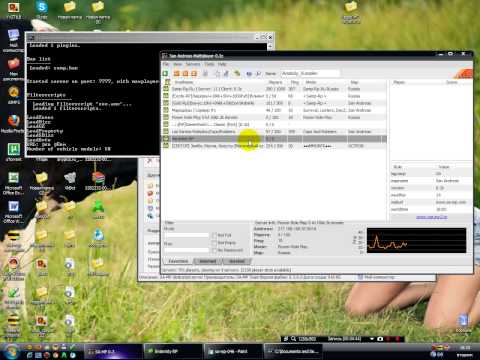Viewport: 480px width, 360px height.
Task: Open the dropdown arrow in the recorder bar
Action: click(372, 339)
